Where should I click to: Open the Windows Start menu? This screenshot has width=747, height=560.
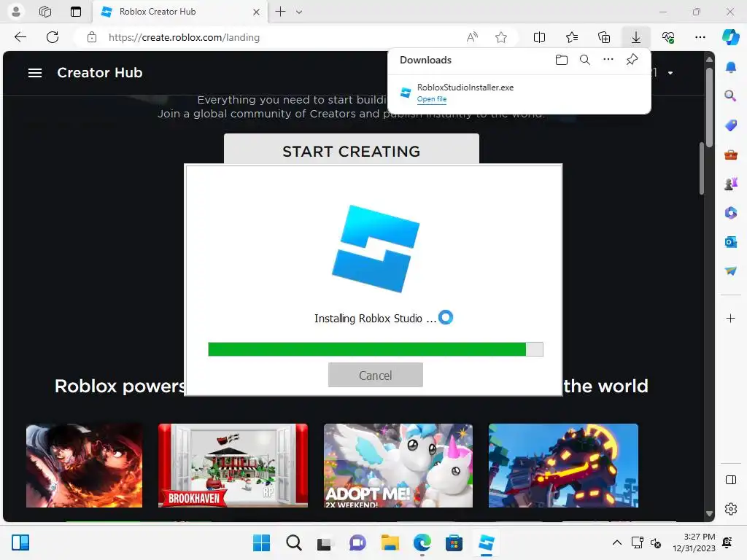pyautogui.click(x=262, y=542)
